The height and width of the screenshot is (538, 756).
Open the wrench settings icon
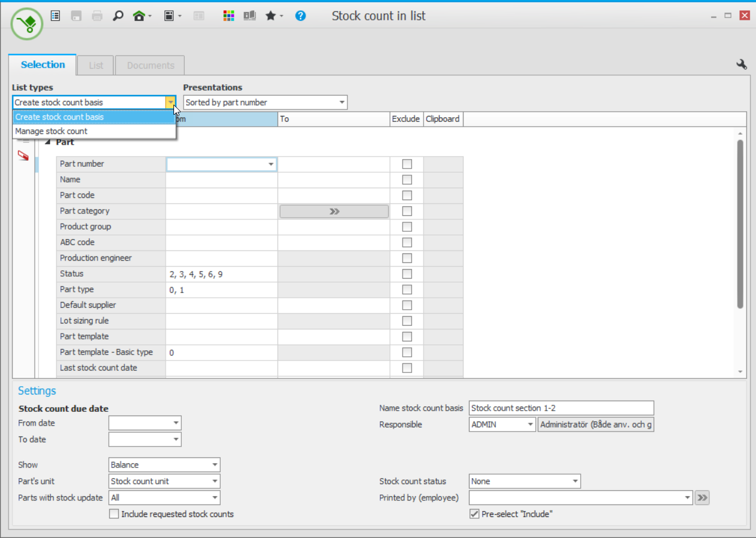741,65
